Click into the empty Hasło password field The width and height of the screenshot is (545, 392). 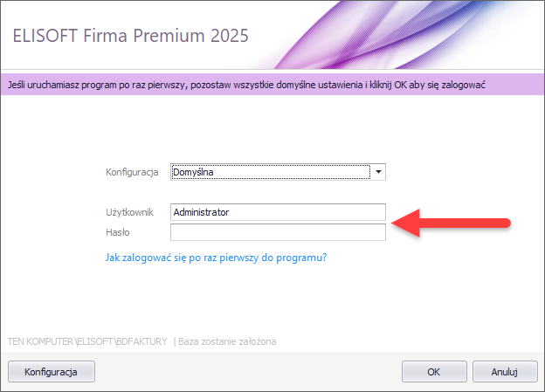[277, 232]
